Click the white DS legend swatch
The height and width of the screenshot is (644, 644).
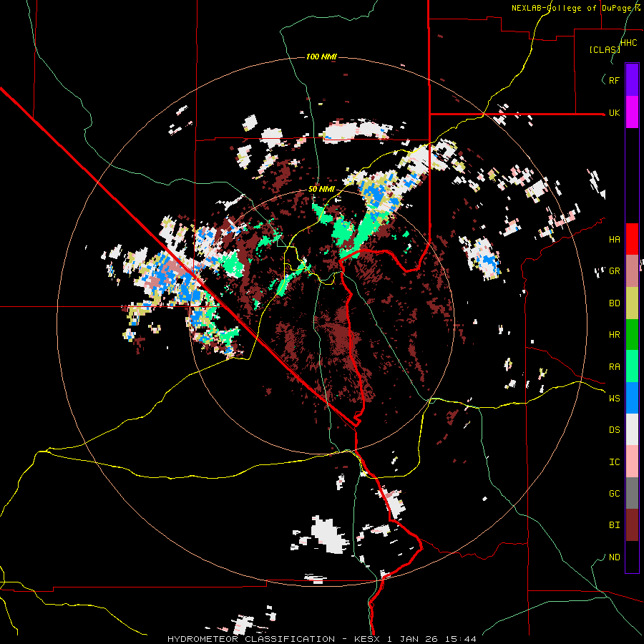pos(632,429)
